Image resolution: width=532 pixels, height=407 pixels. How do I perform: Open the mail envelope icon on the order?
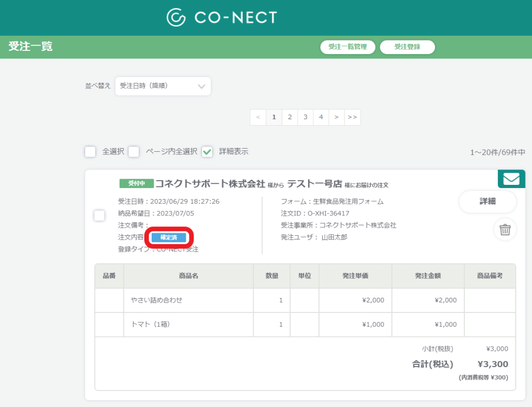[512, 179]
